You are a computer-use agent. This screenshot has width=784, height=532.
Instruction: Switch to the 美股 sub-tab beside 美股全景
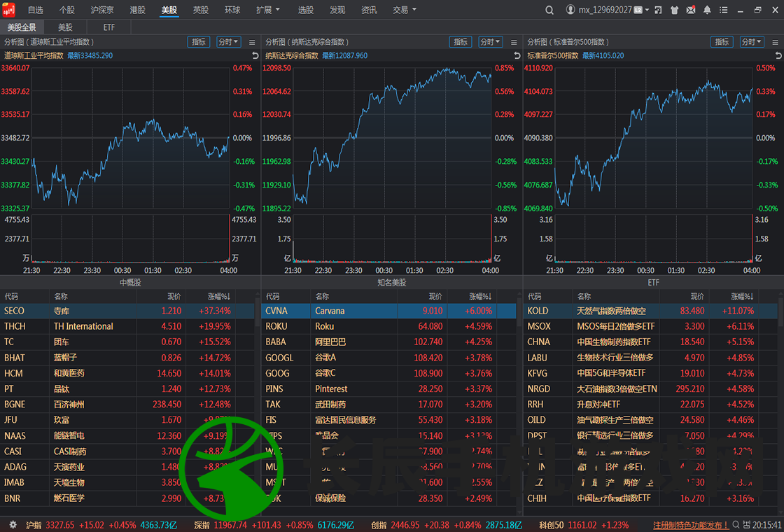click(66, 27)
